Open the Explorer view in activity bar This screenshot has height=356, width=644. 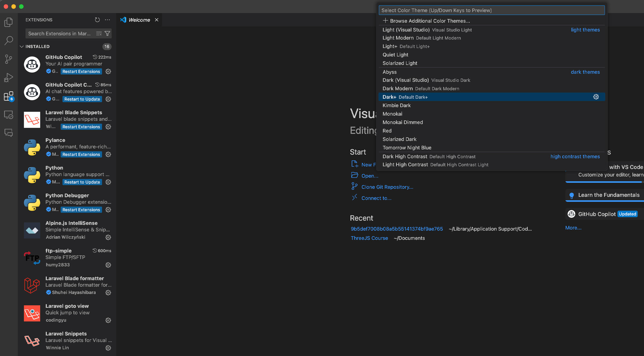tap(9, 22)
